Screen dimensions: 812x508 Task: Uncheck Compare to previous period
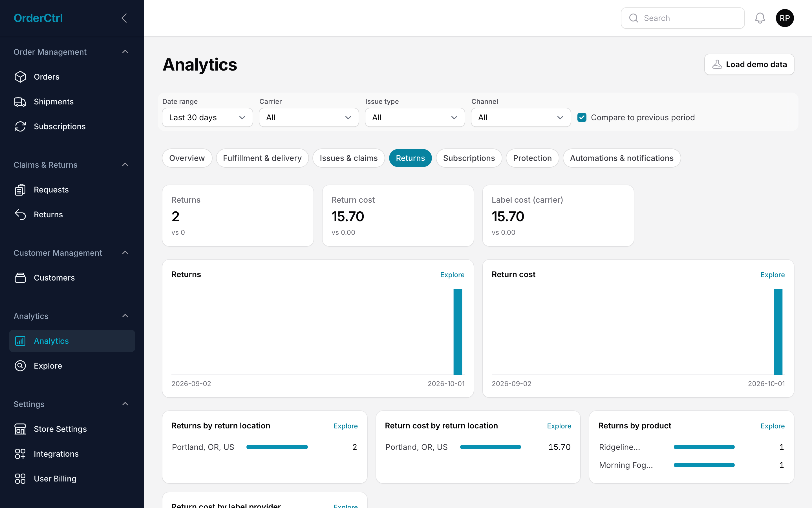tap(582, 118)
